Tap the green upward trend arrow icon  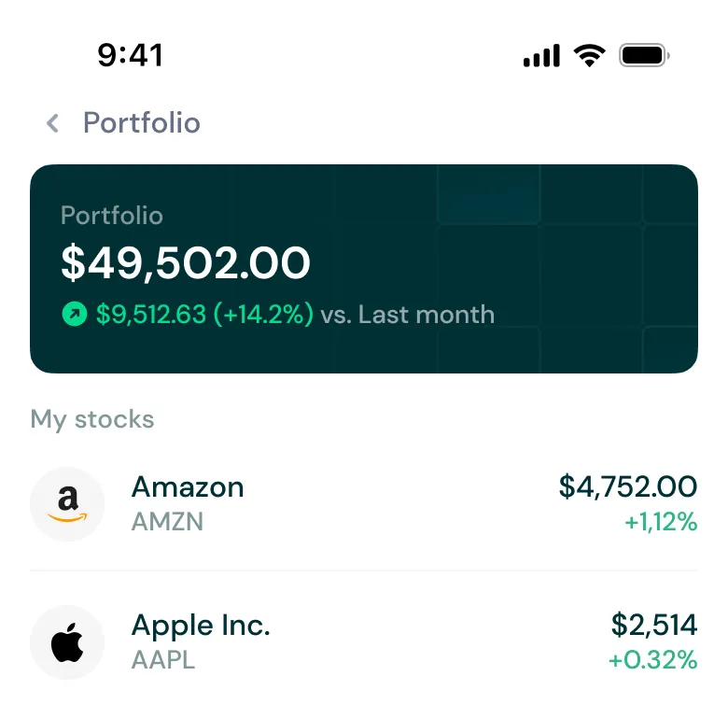click(x=74, y=315)
